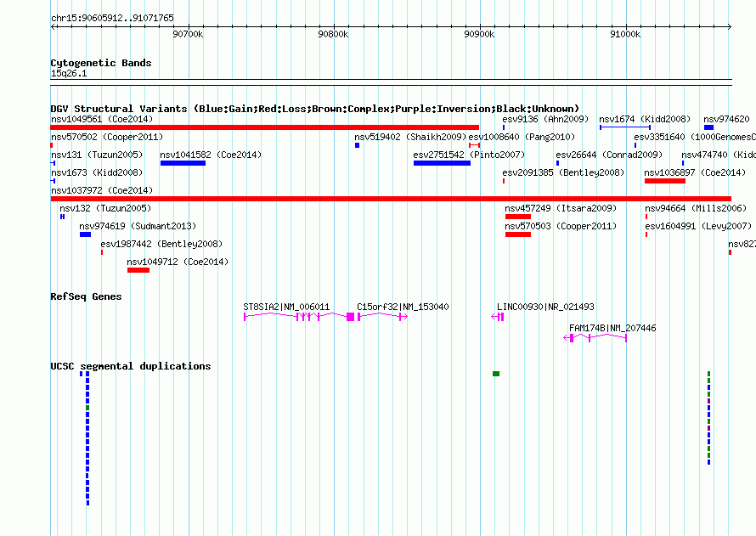Click the esv1987442 (Bentley2008) red marker

[102, 252]
